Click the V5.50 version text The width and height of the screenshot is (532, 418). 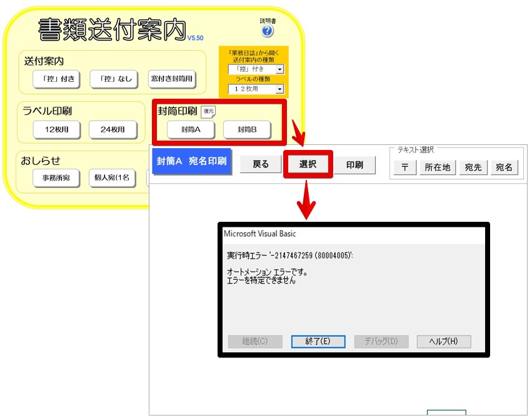pos(196,38)
